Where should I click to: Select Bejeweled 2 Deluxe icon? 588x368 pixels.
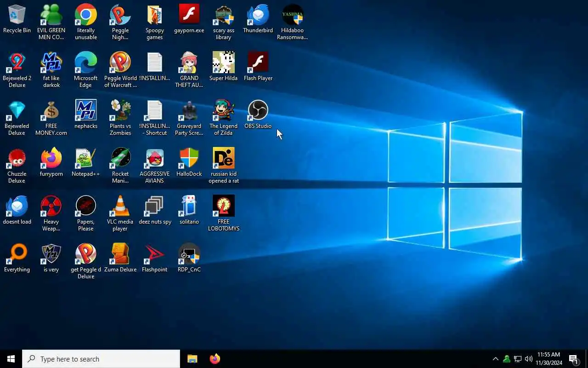coord(17,70)
